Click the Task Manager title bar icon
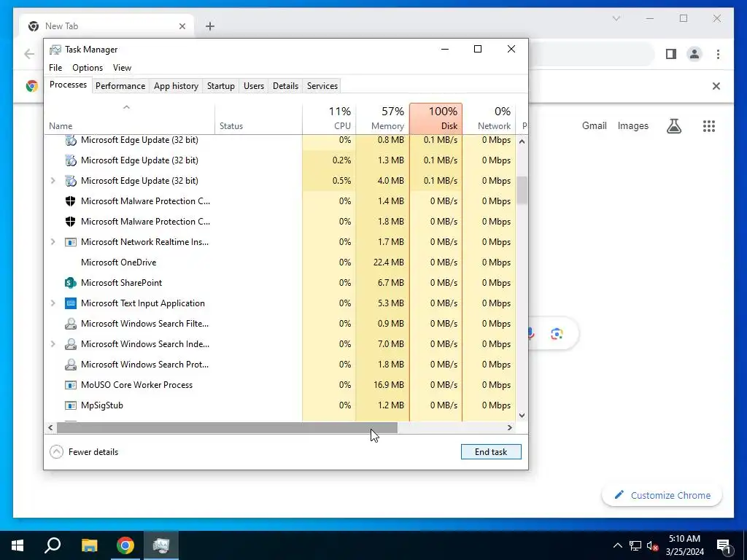 coord(55,50)
